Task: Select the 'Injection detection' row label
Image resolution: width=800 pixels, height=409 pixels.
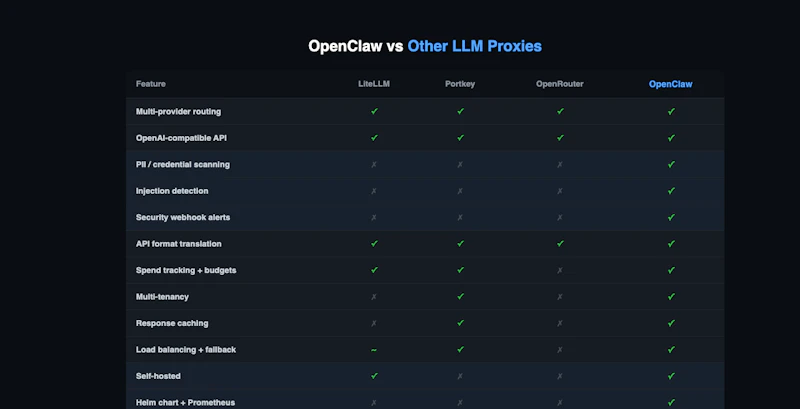Action: point(172,191)
